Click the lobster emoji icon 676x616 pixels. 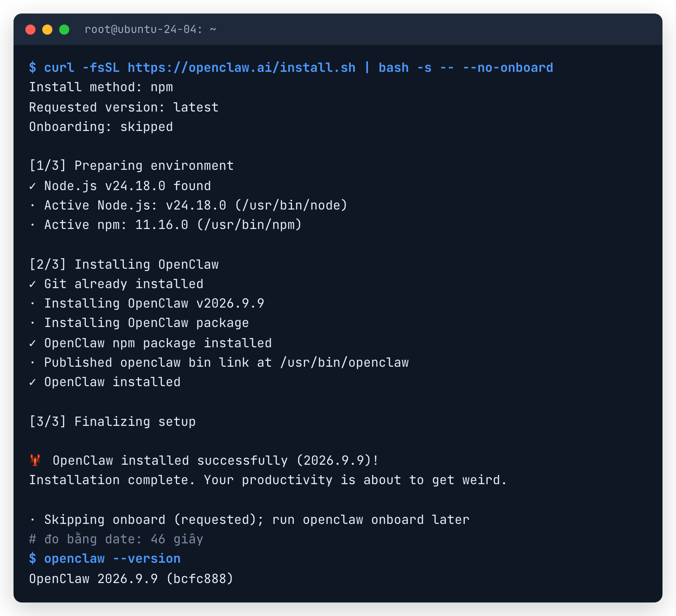pyautogui.click(x=35, y=460)
